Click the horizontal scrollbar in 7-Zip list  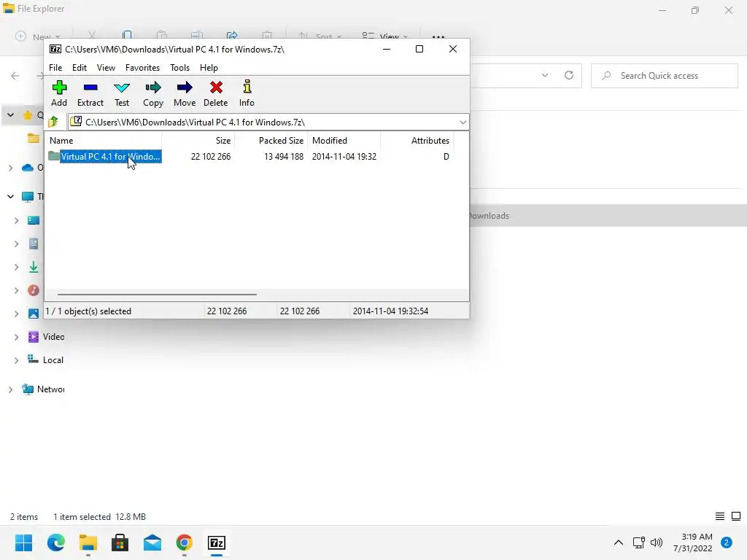tap(157, 295)
